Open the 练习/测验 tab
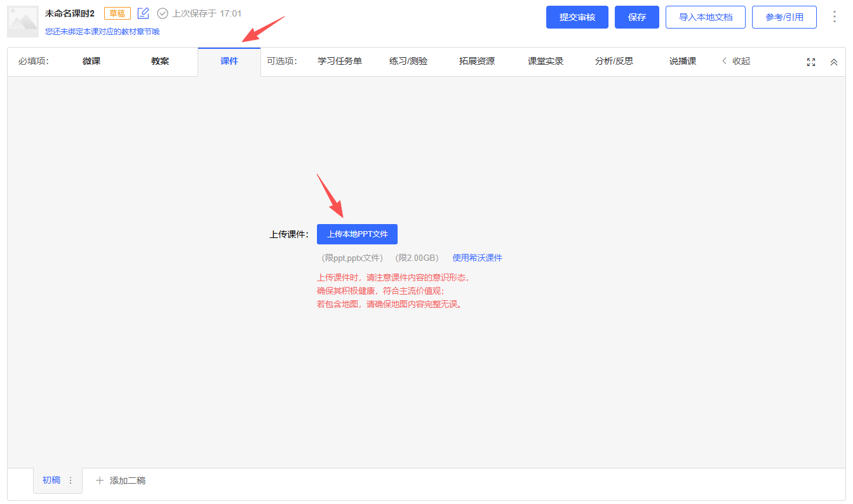 tap(408, 62)
